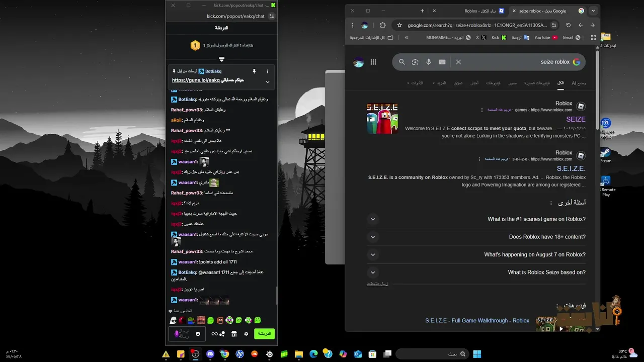Open the three-dot menu on pinned message
Image resolution: width=644 pixels, height=362 pixels.
coord(268,71)
